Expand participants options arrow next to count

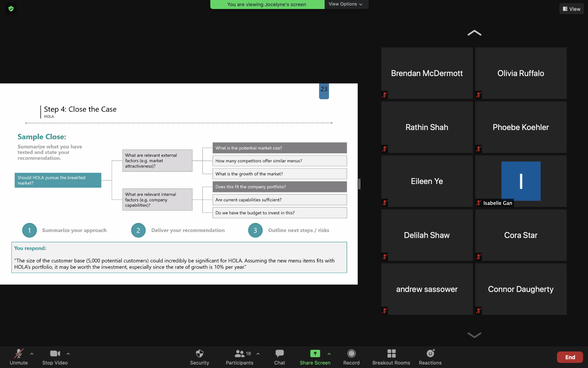(x=258, y=354)
